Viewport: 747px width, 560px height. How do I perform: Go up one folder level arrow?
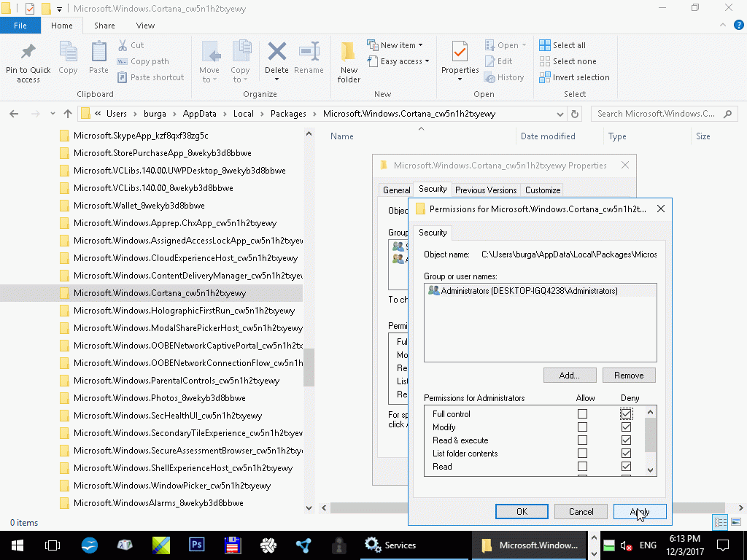coord(68,114)
